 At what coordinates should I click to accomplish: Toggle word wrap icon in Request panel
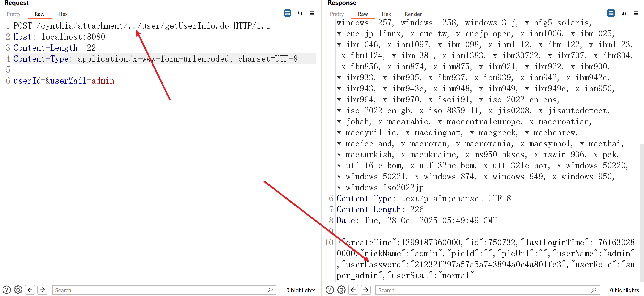pyautogui.click(x=287, y=13)
